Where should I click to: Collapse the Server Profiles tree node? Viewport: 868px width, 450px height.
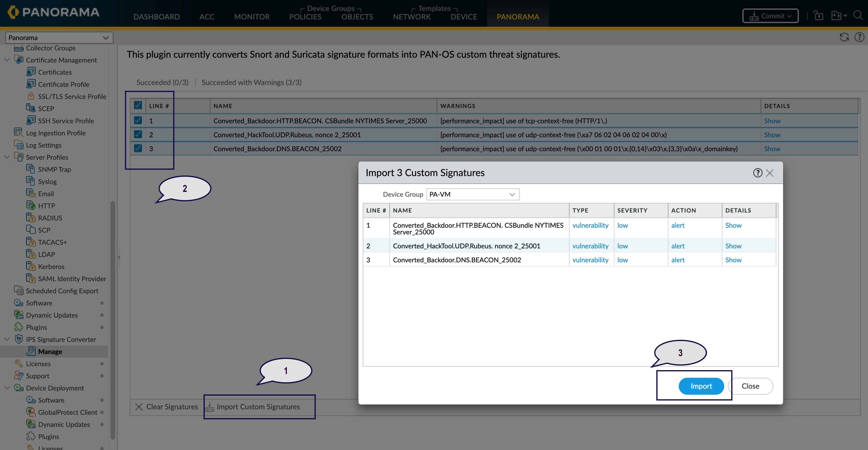tap(7, 157)
